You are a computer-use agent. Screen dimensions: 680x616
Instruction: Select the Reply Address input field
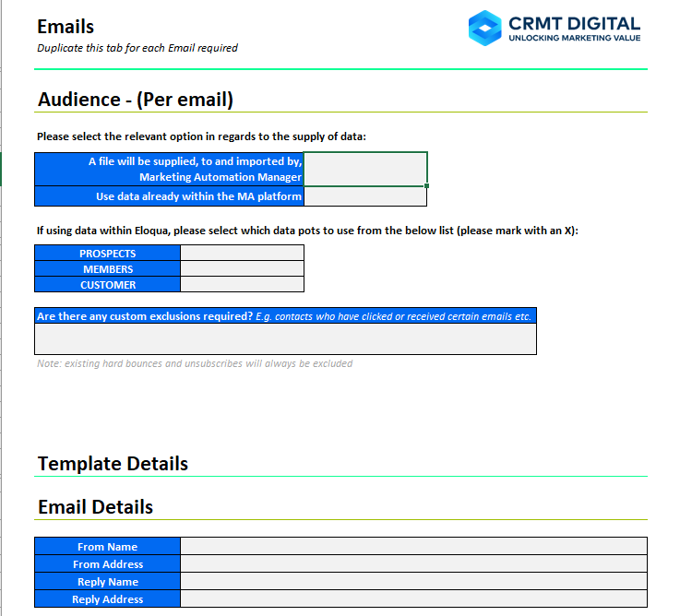[413, 598]
